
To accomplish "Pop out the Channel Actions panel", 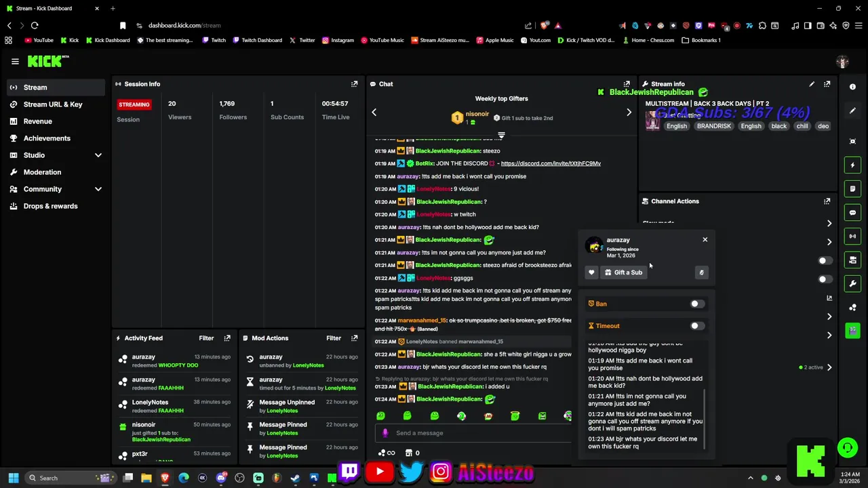I will [x=827, y=201].
